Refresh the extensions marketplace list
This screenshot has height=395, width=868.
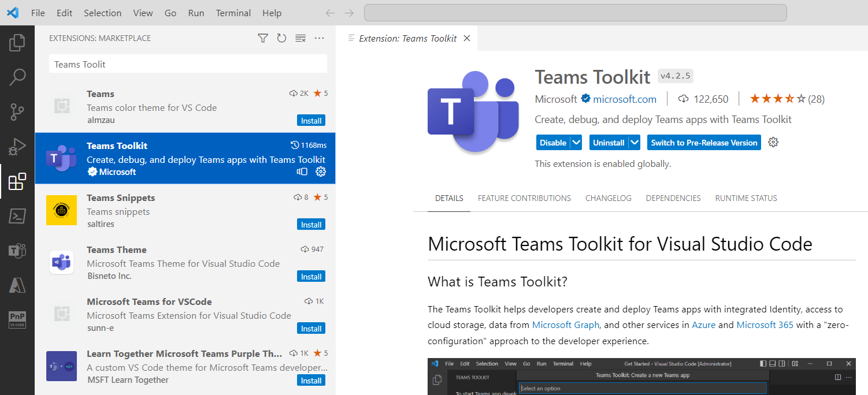[x=281, y=38]
